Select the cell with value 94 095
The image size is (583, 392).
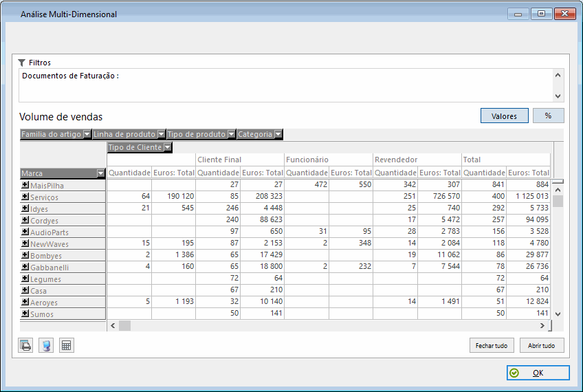[528, 219]
